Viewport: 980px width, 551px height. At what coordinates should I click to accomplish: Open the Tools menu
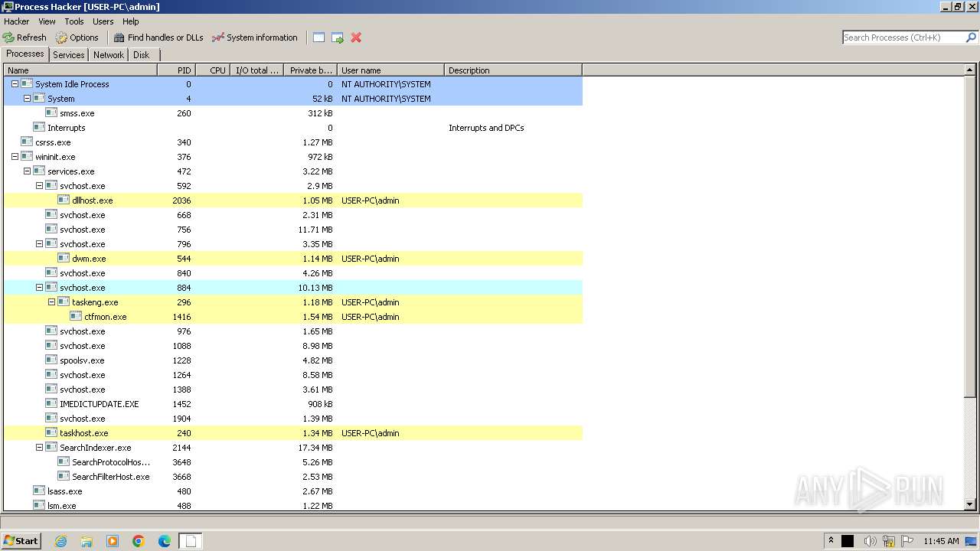pos(74,21)
